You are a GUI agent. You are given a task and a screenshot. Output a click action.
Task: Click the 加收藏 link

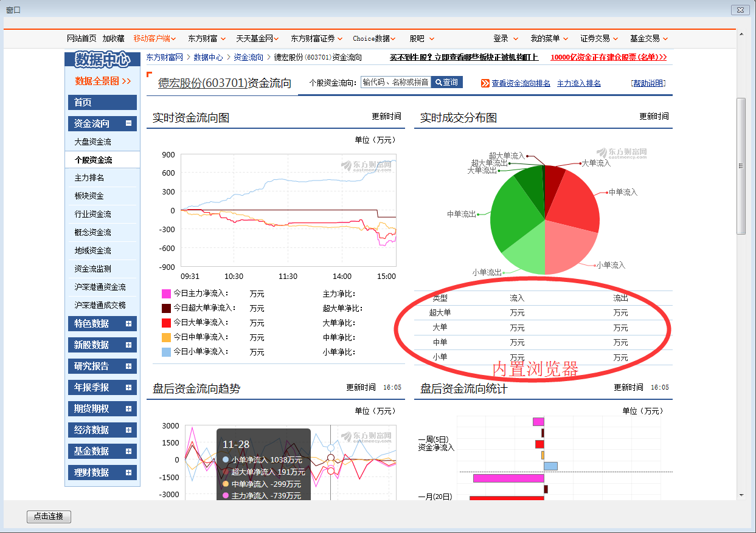113,38
